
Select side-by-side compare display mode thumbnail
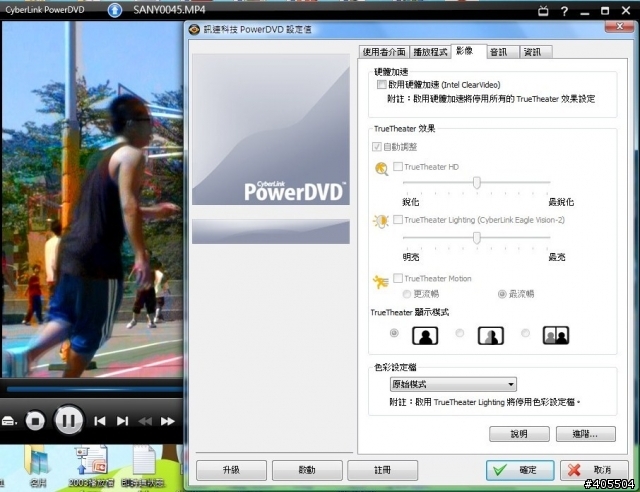556,335
